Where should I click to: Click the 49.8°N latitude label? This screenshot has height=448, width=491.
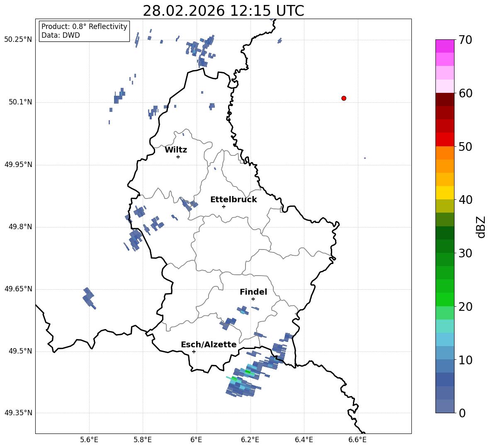tap(20, 227)
